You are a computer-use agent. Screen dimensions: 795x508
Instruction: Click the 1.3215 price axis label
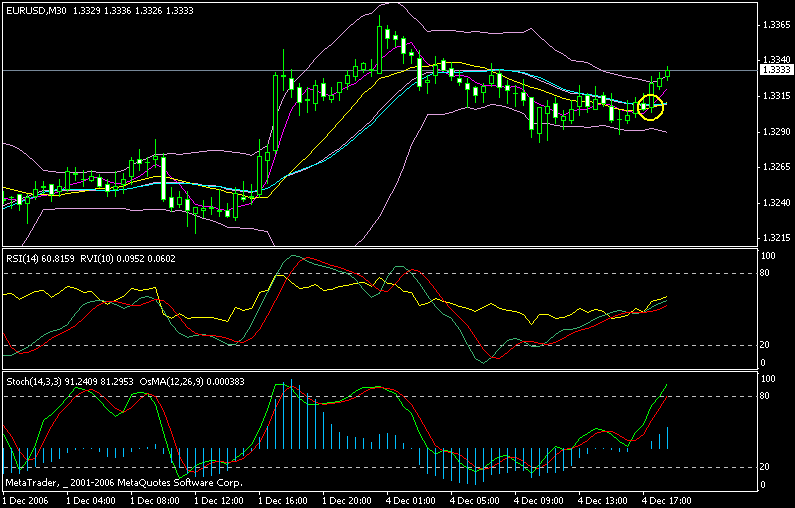[x=775, y=239]
